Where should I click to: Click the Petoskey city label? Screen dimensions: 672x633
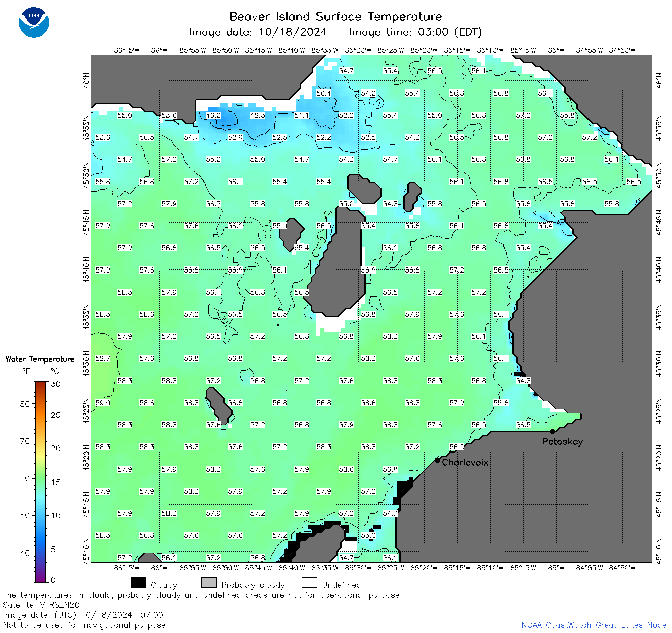tap(562, 442)
